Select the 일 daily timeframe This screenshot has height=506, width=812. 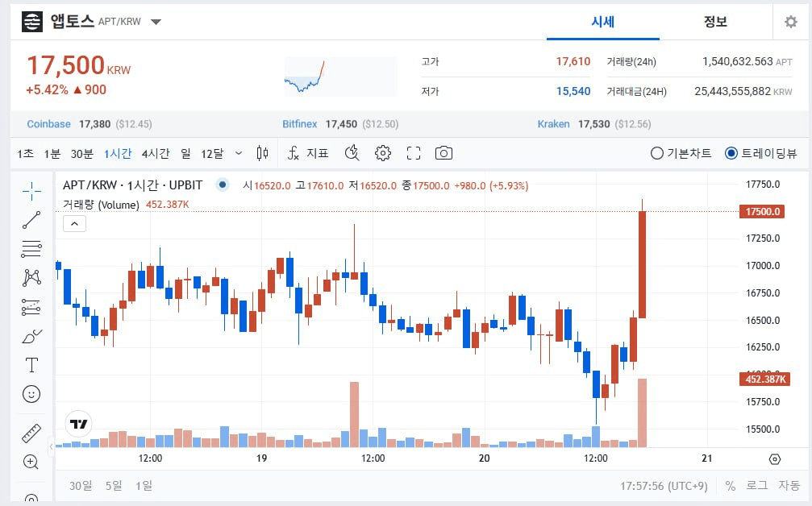tap(185, 154)
